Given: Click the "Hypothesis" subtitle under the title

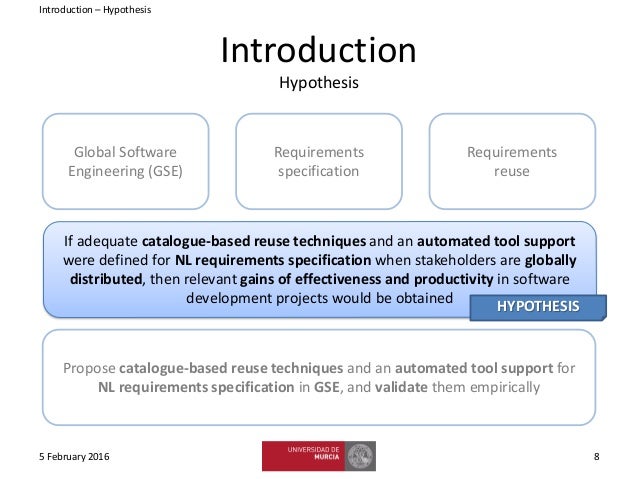Looking at the screenshot, I should (319, 83).
